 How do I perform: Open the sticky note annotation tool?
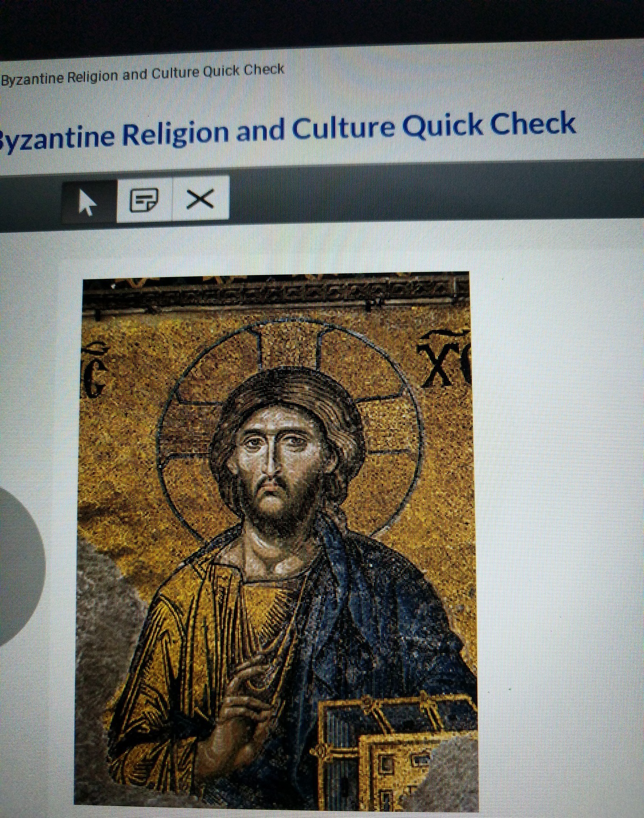pyautogui.click(x=144, y=200)
